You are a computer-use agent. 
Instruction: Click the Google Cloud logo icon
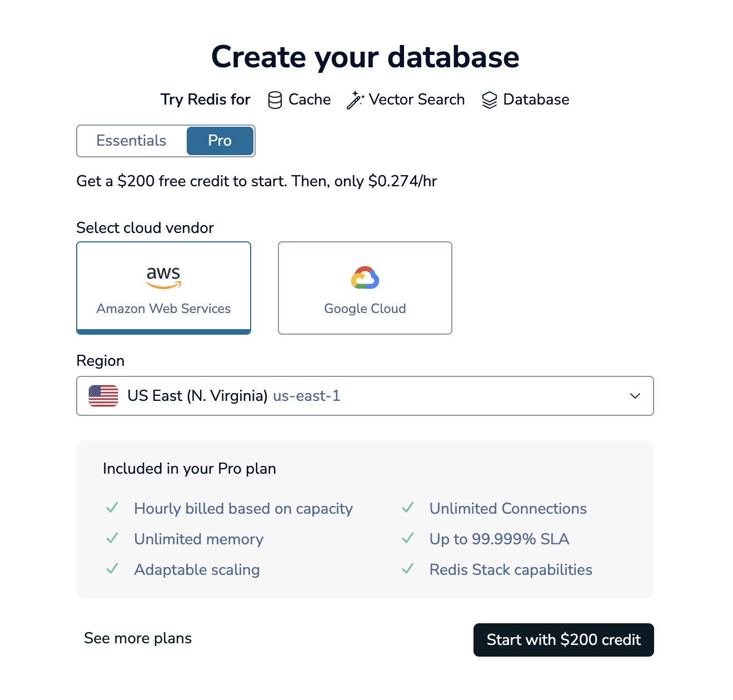coord(365,277)
